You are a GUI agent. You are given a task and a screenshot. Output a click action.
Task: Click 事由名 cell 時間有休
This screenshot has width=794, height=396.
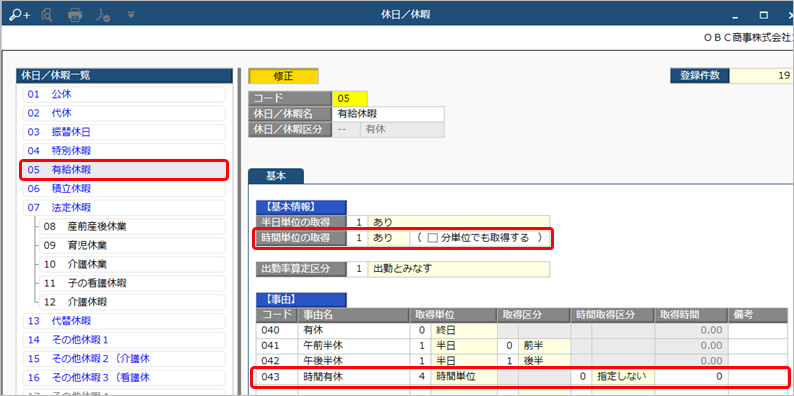click(x=353, y=376)
